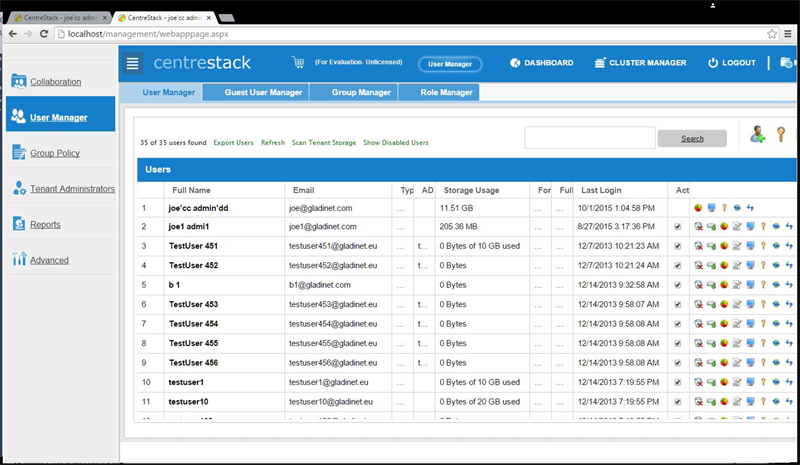
Task: Open the hamburger menu beside the centrestack logo
Action: click(133, 63)
